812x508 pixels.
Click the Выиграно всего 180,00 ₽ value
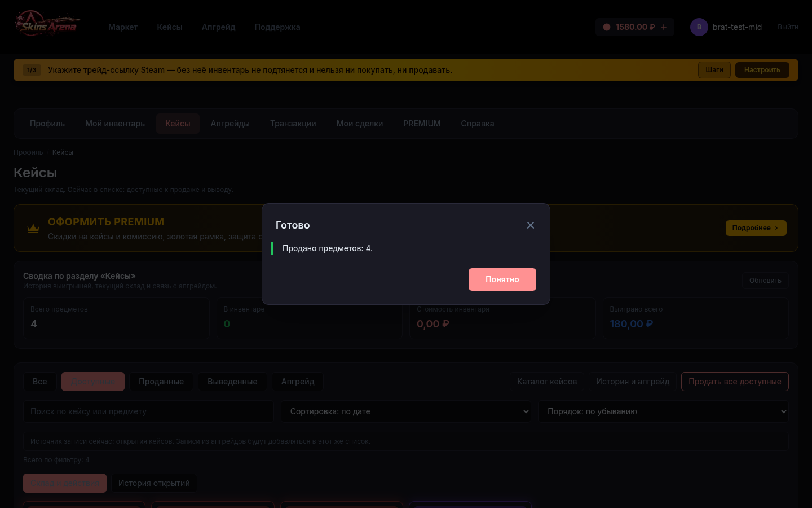tap(632, 324)
